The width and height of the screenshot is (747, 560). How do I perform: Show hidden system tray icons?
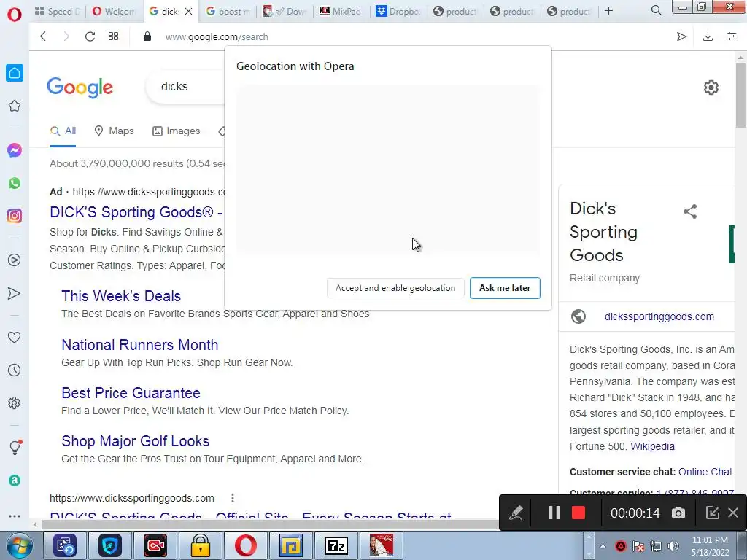(x=603, y=546)
